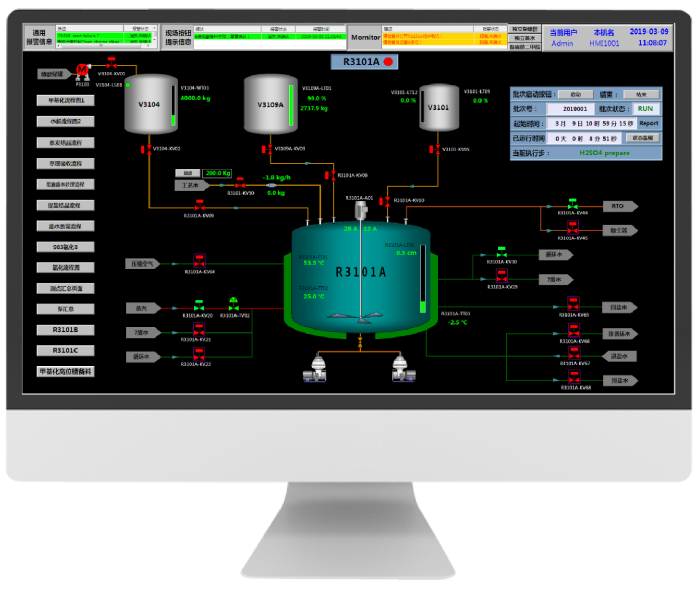Screen dimensions: 700x595
Task: Toggle valve R3101A-KV22 state
Action: tap(198, 354)
